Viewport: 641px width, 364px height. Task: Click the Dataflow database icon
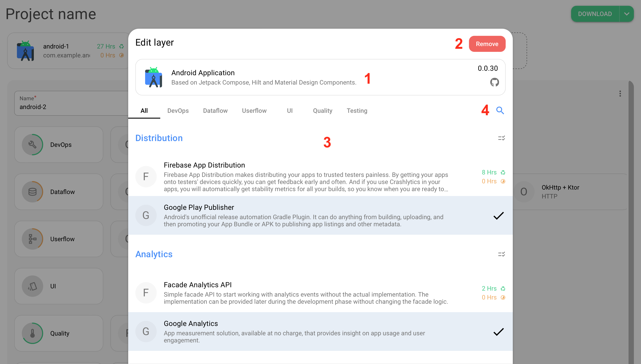pyautogui.click(x=32, y=192)
